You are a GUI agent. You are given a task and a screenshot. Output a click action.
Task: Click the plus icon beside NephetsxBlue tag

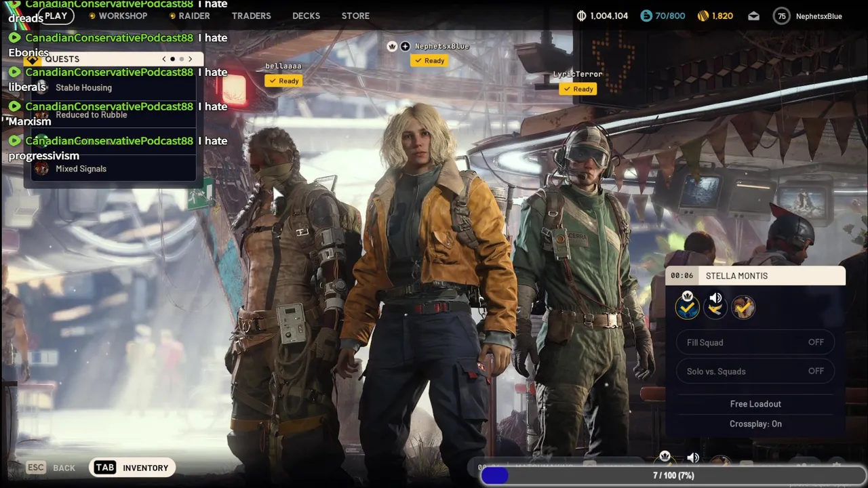(x=405, y=46)
